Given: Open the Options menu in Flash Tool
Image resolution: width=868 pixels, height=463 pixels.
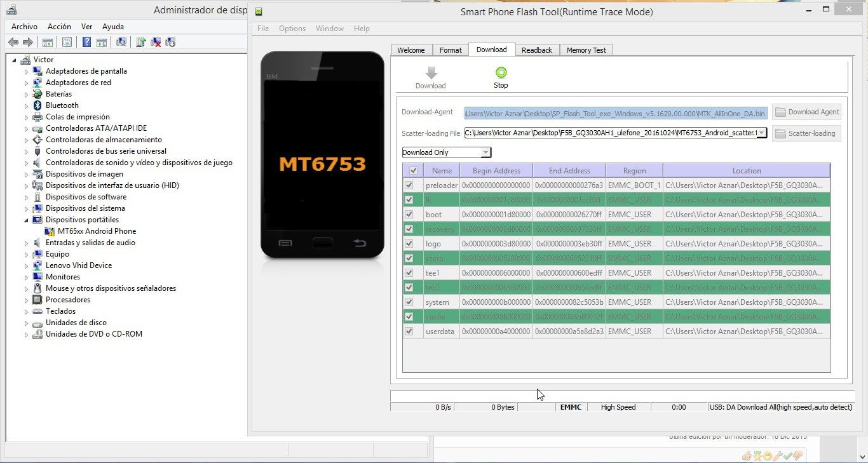Looking at the screenshot, I should pos(292,29).
